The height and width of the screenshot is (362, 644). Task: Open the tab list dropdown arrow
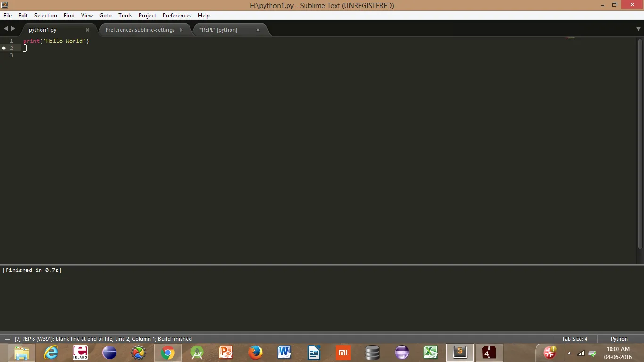coord(638,29)
